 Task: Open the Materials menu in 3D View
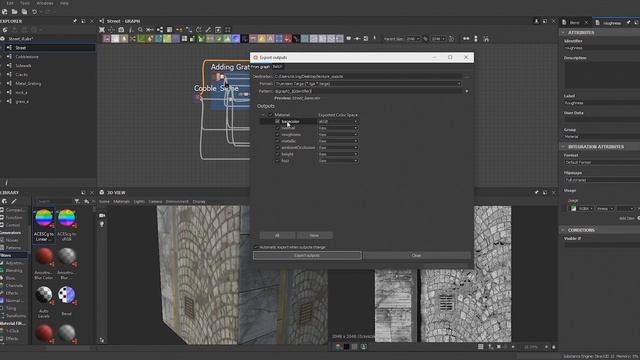tap(121, 201)
